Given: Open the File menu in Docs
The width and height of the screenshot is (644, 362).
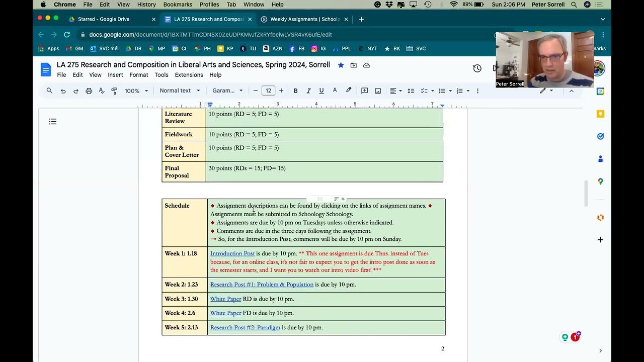Looking at the screenshot, I should click(61, 75).
